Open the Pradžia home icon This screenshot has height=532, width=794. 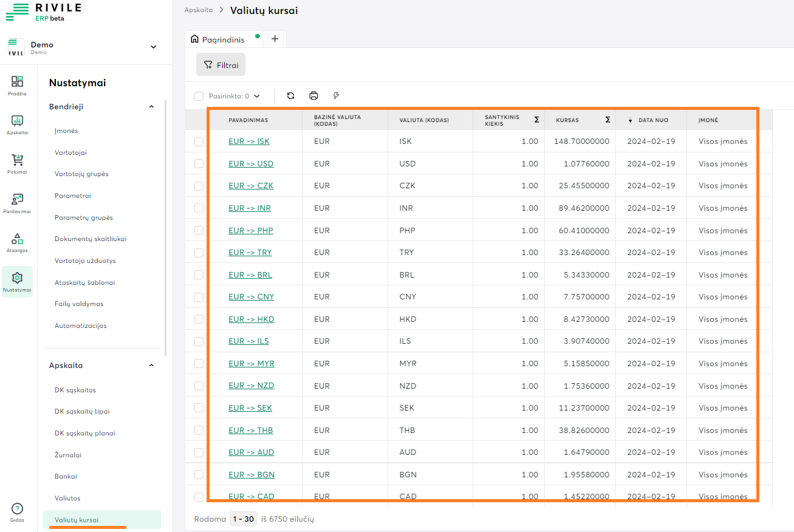[17, 84]
